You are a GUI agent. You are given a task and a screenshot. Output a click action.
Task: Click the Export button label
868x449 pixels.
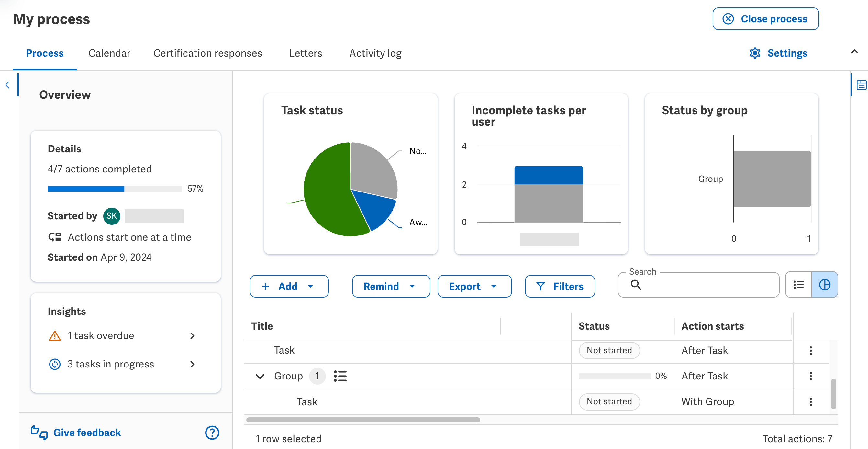click(464, 286)
